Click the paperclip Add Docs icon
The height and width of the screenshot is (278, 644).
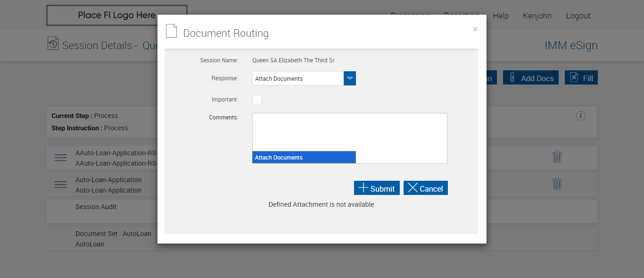click(x=512, y=78)
